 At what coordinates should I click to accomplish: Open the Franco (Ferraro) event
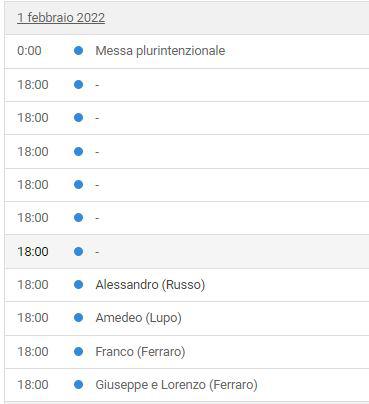click(140, 351)
